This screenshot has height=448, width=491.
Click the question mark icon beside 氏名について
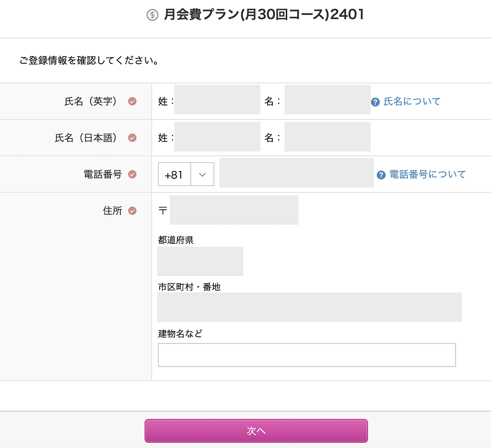pyautogui.click(x=375, y=102)
